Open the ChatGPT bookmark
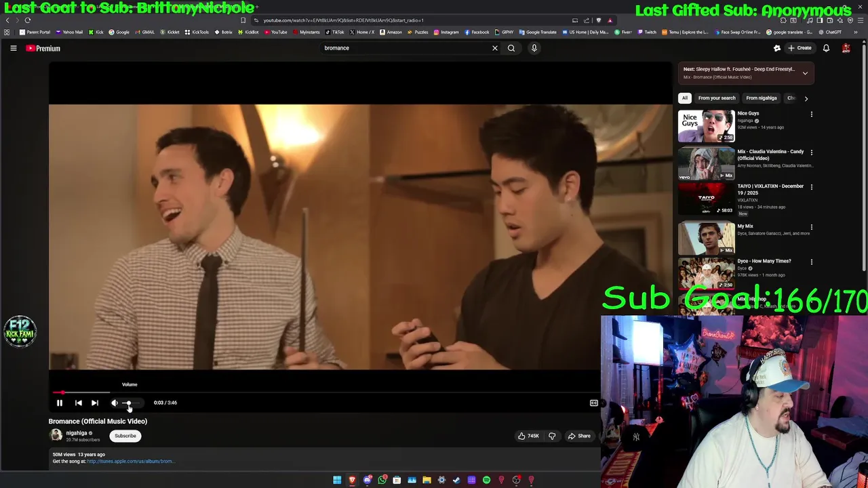The height and width of the screenshot is (488, 868). pos(829,32)
